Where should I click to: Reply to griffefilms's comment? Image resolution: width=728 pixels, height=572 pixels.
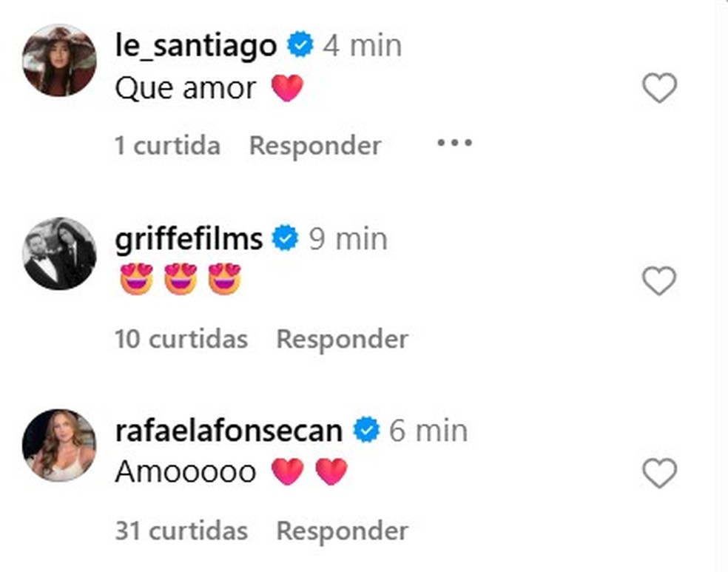tap(342, 338)
